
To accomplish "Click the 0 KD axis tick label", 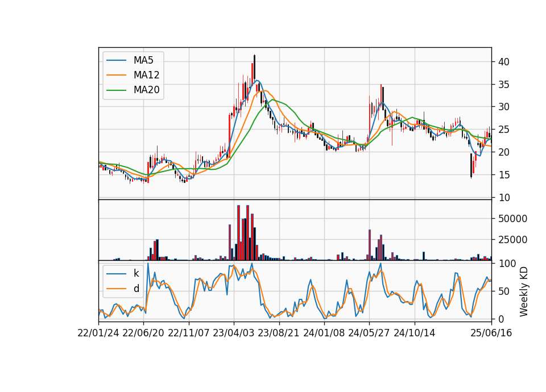I will [x=501, y=319].
